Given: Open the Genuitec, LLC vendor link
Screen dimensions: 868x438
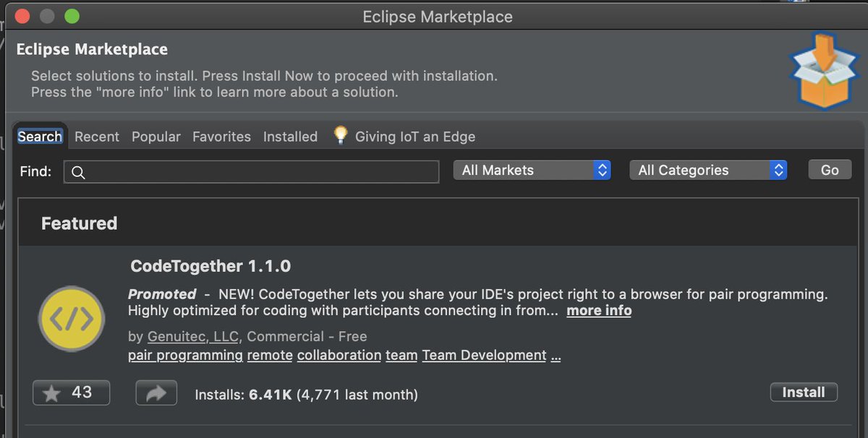Looking at the screenshot, I should click(194, 337).
